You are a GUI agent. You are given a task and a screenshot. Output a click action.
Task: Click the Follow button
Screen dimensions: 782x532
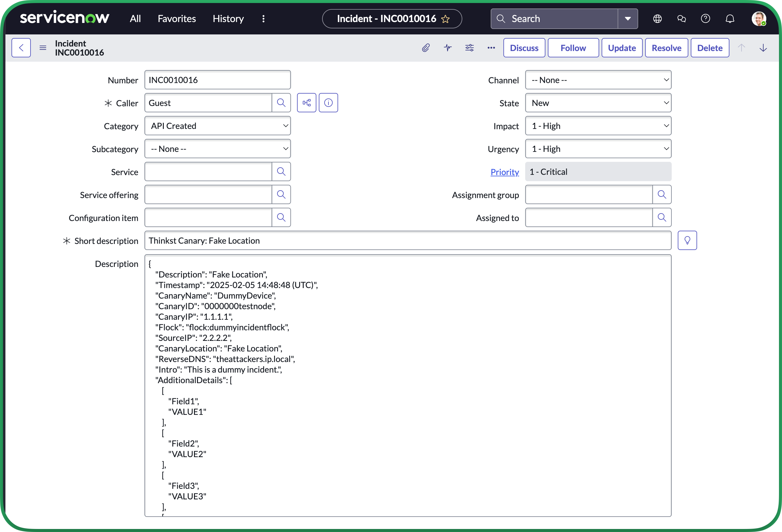point(573,48)
